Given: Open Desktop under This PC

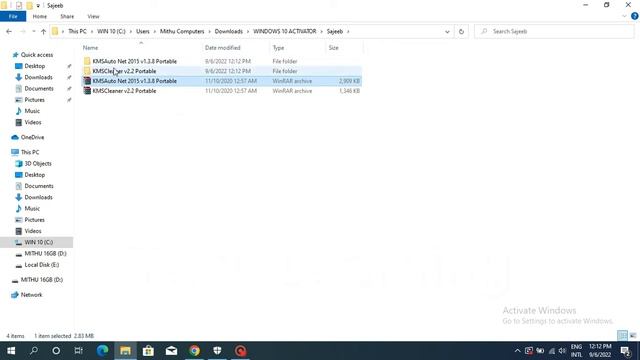Looking at the screenshot, I should 35,175.
